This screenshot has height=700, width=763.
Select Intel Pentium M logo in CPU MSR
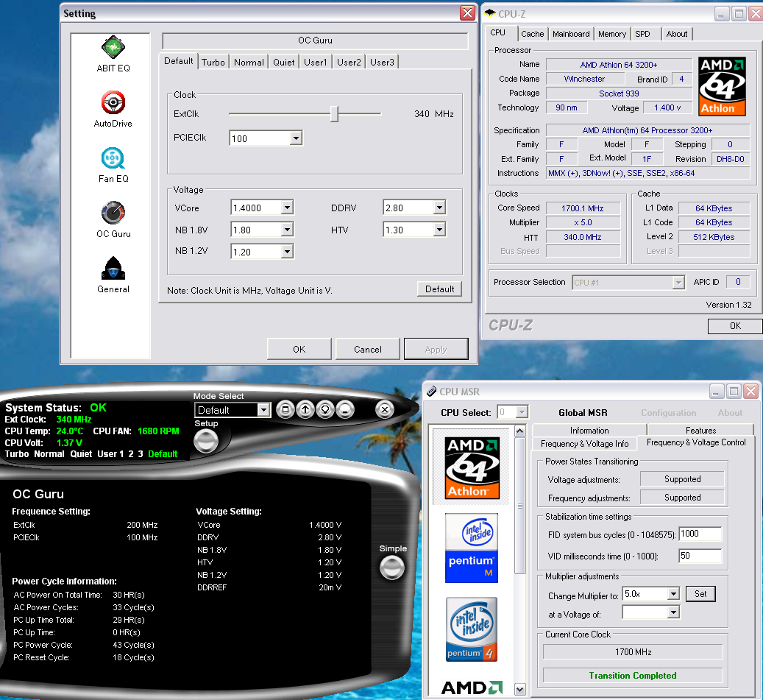(x=472, y=548)
